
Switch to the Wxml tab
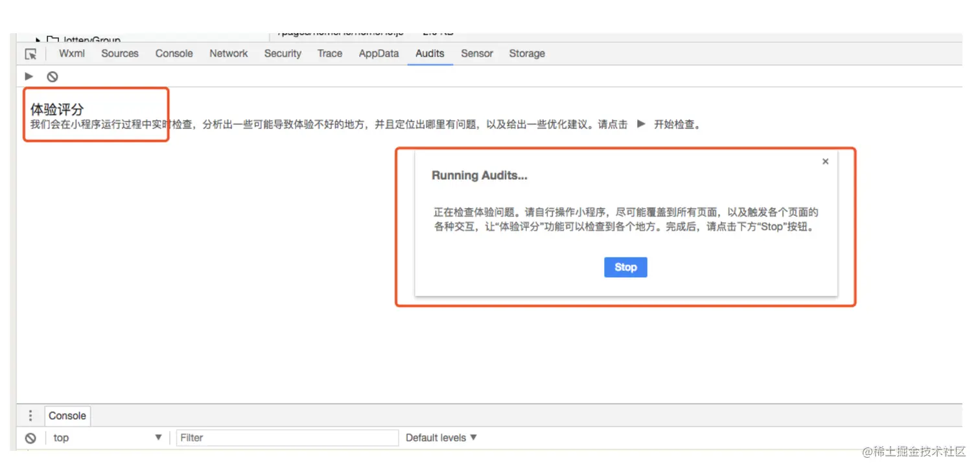point(72,54)
